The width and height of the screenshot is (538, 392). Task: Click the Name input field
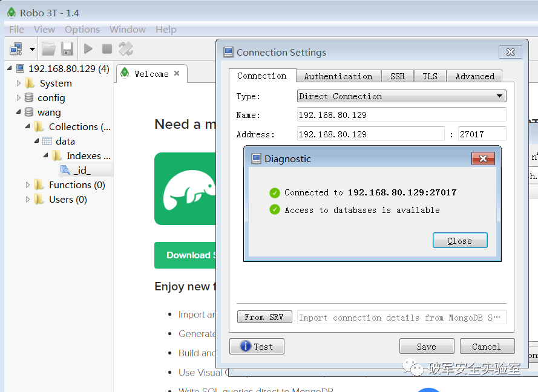pyautogui.click(x=401, y=115)
